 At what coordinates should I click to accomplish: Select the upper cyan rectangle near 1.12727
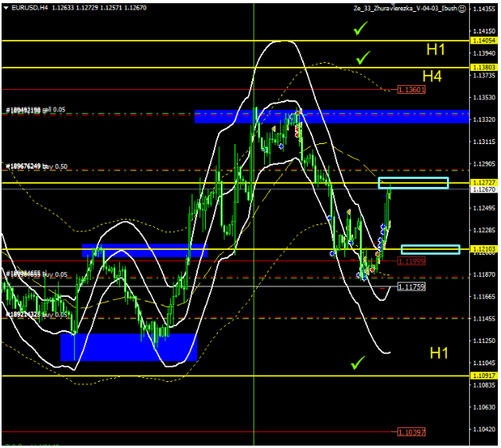413,183
